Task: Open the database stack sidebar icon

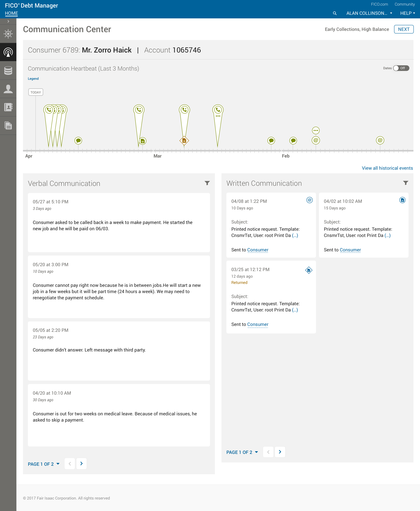Action: click(8, 70)
